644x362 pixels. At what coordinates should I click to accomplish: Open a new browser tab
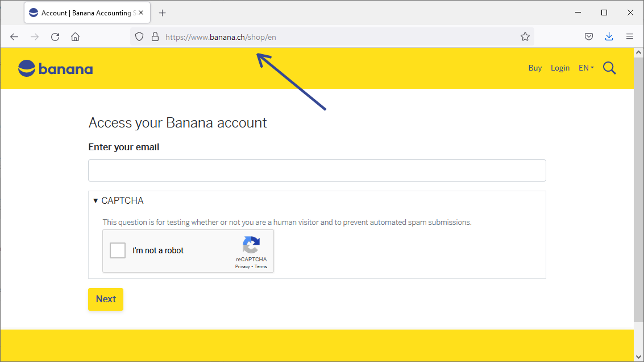(x=163, y=13)
